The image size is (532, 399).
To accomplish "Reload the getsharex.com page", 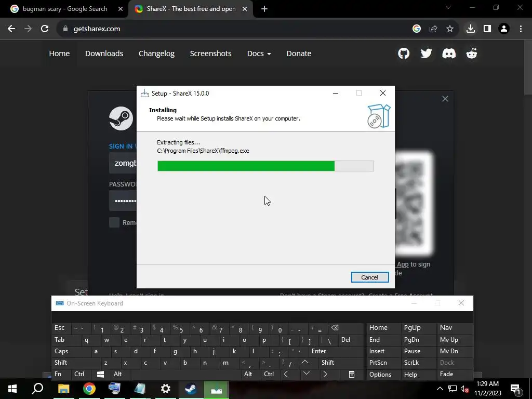I will [45, 29].
